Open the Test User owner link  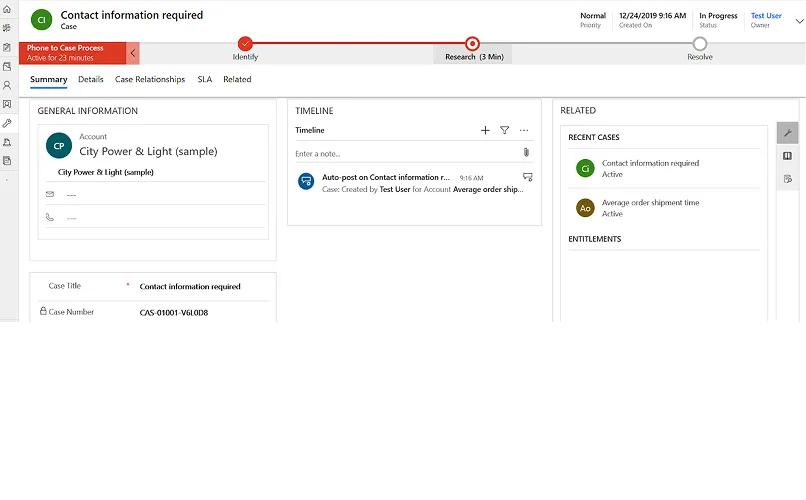766,16
